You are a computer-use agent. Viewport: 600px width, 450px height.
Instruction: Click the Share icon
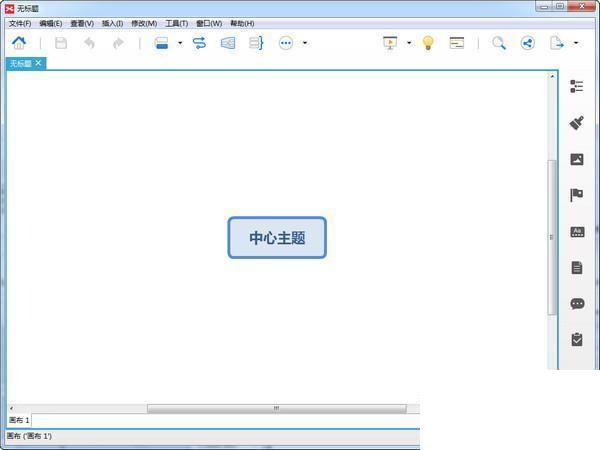pos(528,43)
